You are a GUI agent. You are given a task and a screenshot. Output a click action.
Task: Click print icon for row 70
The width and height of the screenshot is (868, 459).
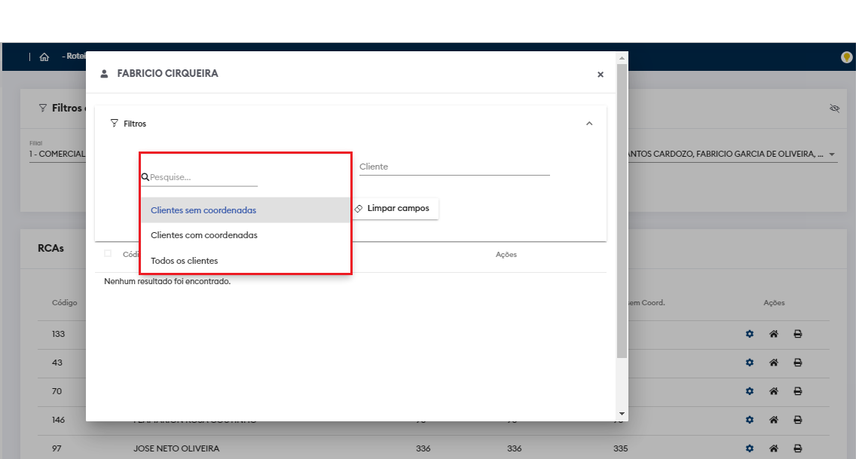798,391
